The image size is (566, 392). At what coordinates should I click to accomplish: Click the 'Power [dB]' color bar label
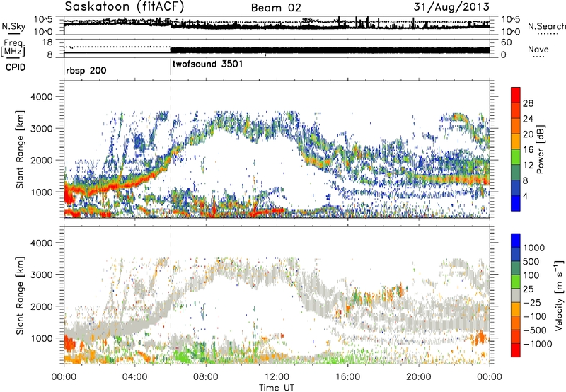click(540, 149)
